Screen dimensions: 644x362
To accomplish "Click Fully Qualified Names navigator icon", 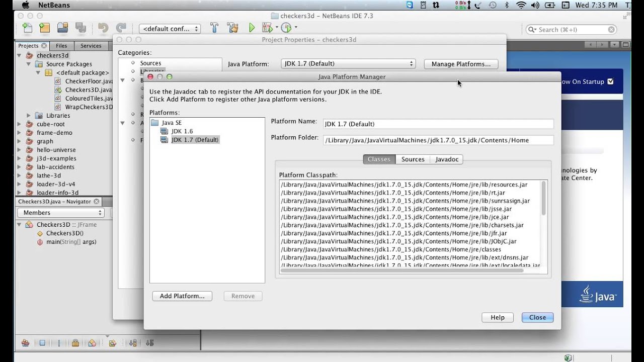I will (x=113, y=343).
